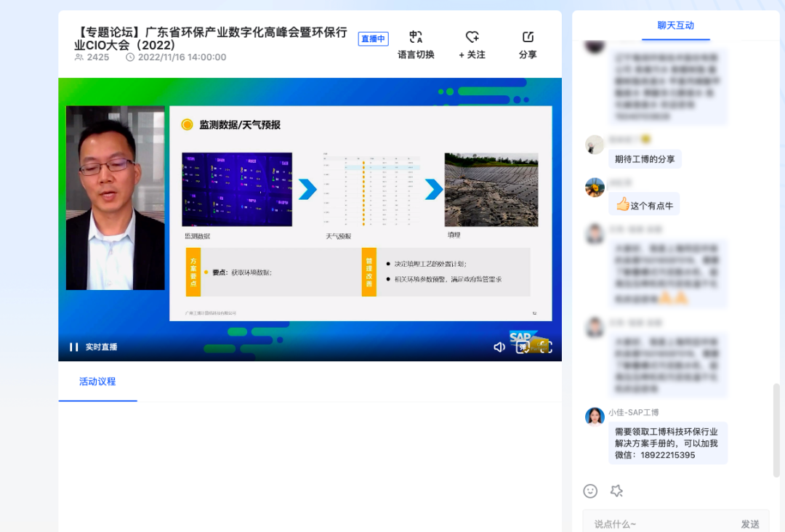Click the '这个有点牛' chat message bubble

point(644,204)
